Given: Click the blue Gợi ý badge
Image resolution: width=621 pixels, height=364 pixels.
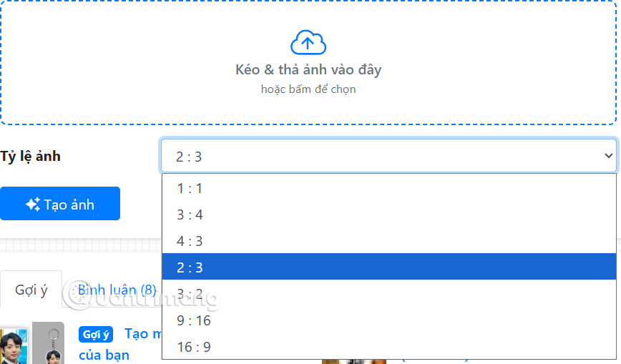Looking at the screenshot, I should (x=97, y=335).
